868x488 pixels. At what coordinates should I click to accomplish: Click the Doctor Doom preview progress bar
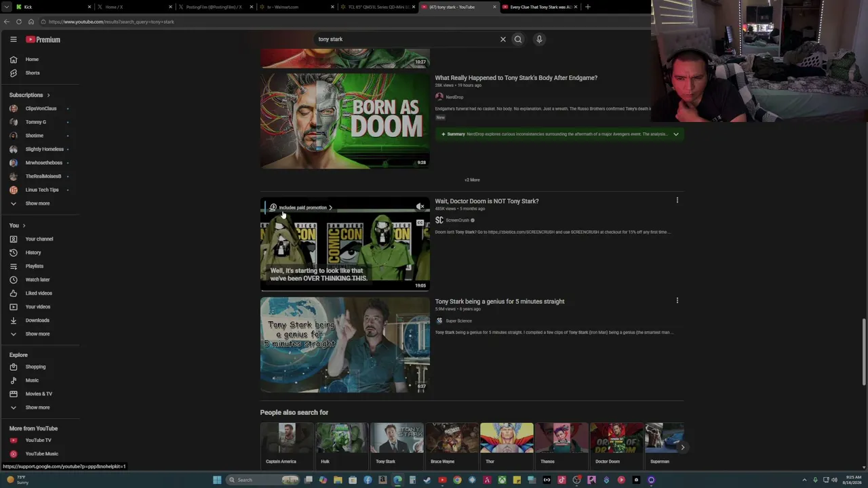point(345,289)
